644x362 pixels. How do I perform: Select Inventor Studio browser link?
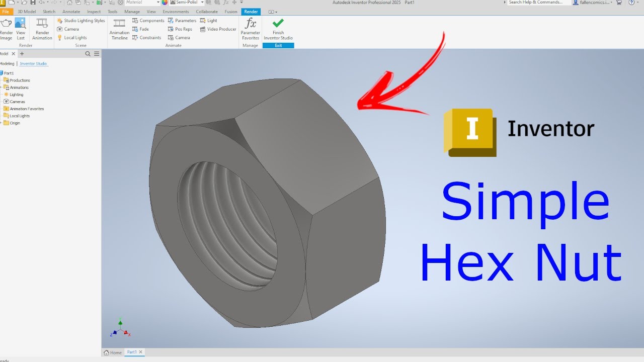(34, 64)
